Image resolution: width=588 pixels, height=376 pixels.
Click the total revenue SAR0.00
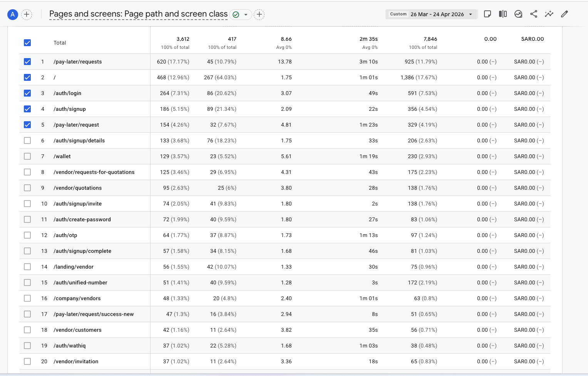pos(533,39)
